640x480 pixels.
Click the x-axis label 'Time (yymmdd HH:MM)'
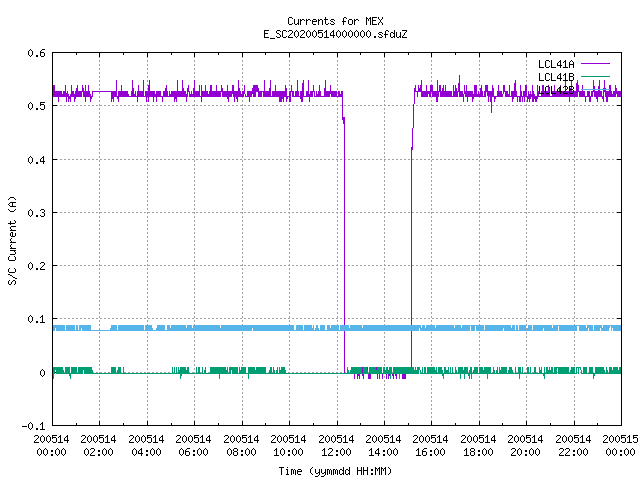click(335, 471)
